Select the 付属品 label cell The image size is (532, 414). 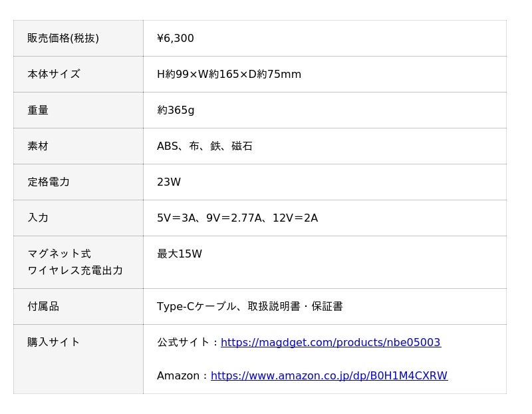click(x=78, y=307)
